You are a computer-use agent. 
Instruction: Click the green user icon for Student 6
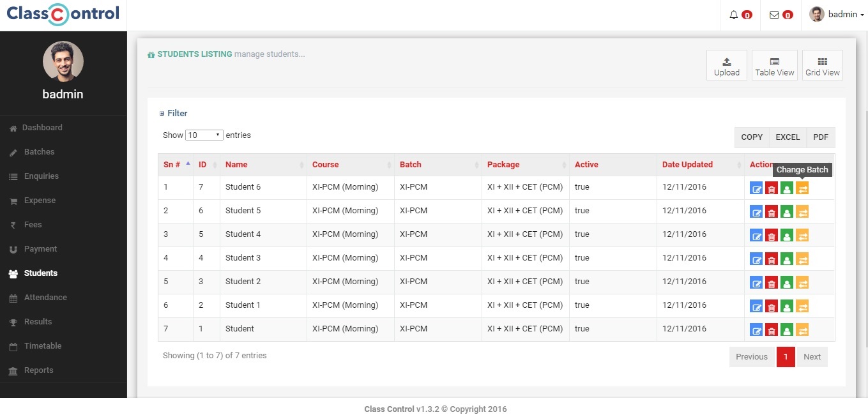tap(787, 188)
